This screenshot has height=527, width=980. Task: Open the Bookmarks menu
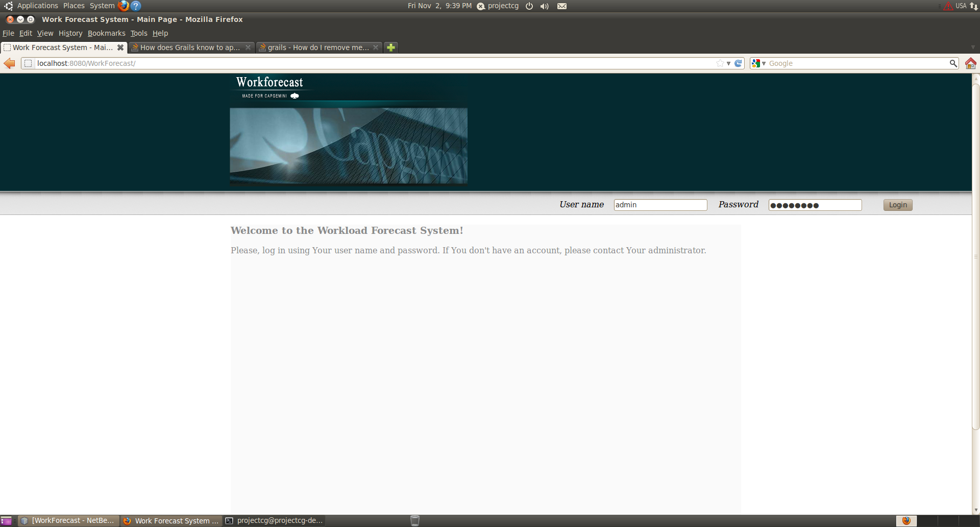(x=106, y=33)
